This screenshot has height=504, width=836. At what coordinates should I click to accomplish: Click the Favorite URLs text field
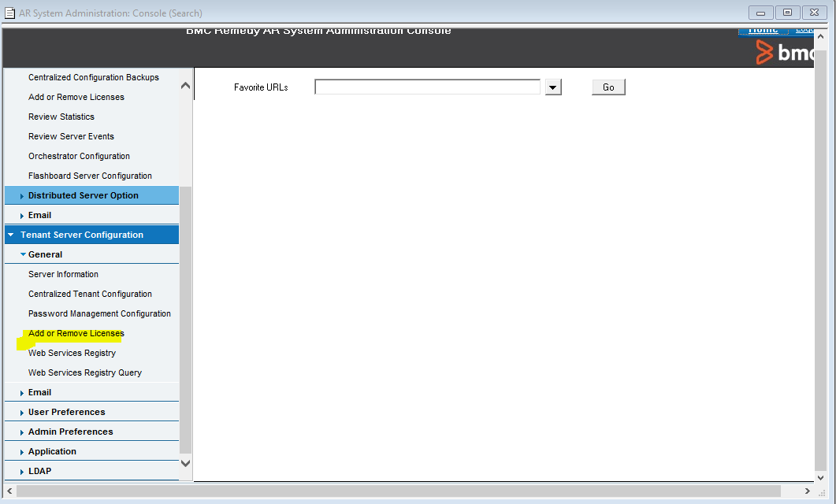point(428,87)
